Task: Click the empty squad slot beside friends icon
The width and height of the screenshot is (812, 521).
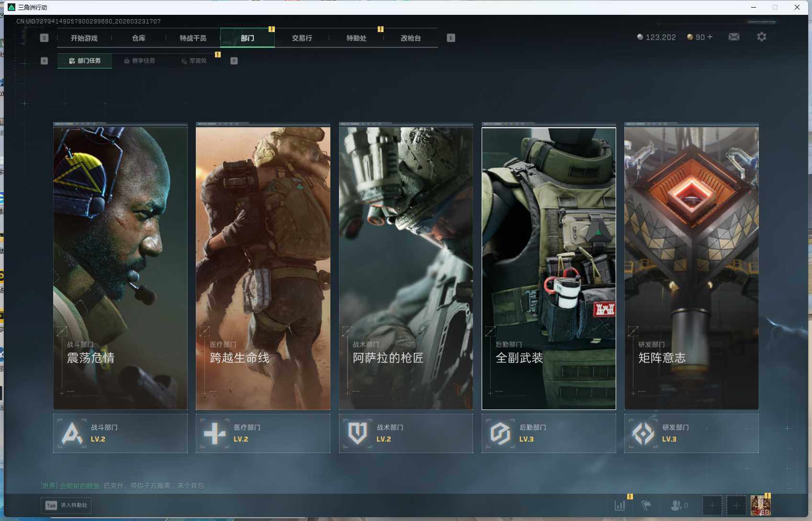Action: 712,505
